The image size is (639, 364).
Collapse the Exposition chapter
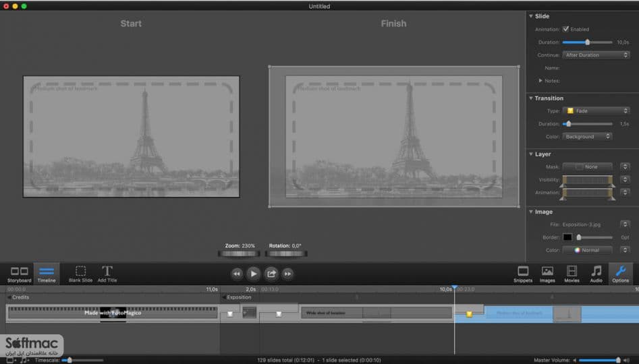(x=224, y=297)
